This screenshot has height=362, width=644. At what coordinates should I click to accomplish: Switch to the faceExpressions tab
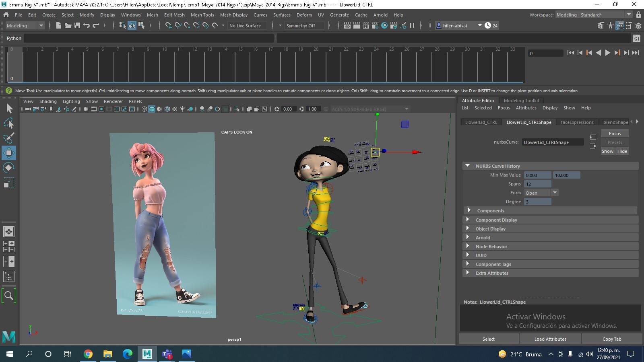click(x=577, y=122)
